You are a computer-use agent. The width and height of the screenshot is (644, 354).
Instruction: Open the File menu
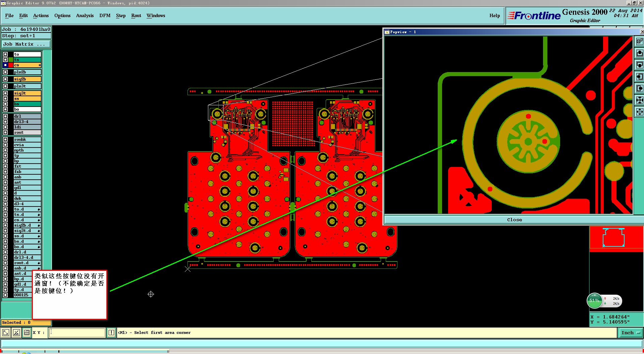pos(9,15)
